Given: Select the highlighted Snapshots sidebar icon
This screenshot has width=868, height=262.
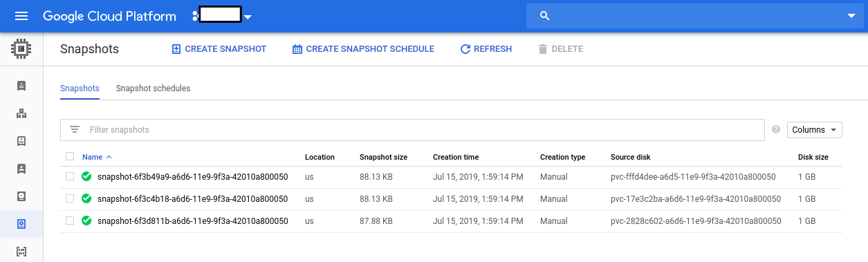Looking at the screenshot, I should pyautogui.click(x=21, y=224).
